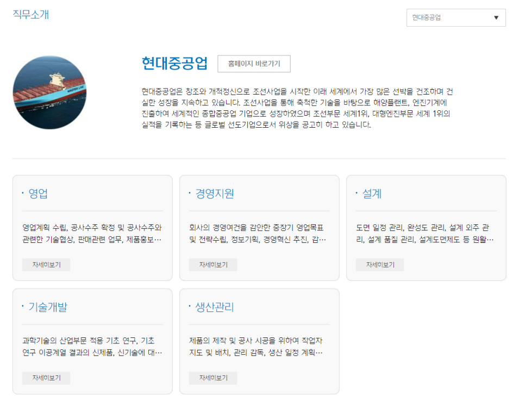525x420 pixels.
Task: Click the 영업 card description text
Action: pyautogui.click(x=92, y=233)
